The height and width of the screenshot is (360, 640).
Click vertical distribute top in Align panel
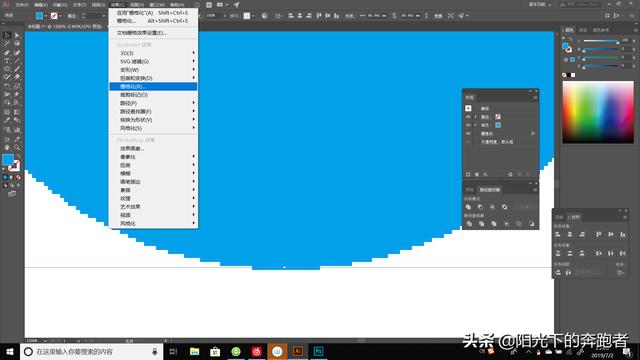point(558,253)
